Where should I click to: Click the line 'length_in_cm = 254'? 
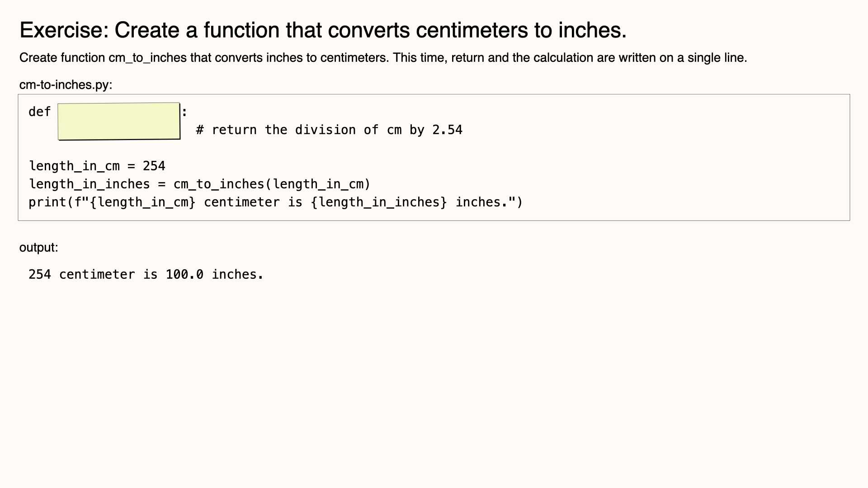(97, 166)
